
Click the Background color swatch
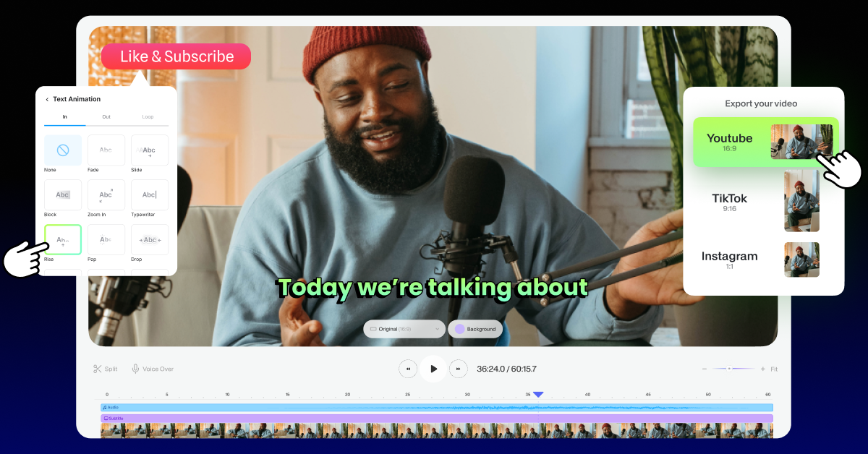[x=460, y=329]
